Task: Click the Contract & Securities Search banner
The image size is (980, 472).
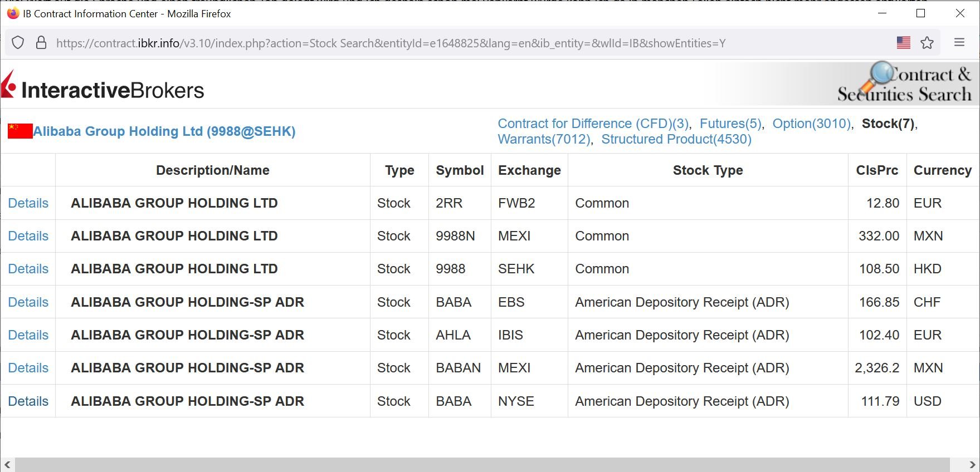Action: (x=904, y=84)
